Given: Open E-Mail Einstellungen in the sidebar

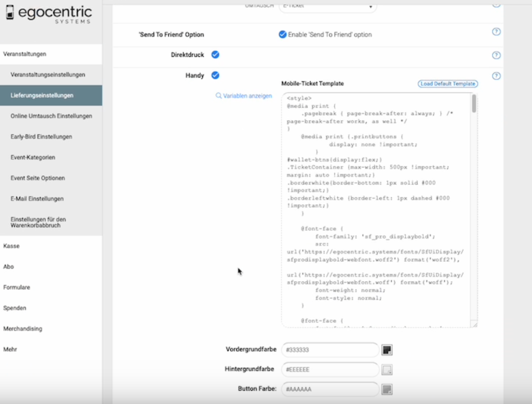Looking at the screenshot, I should 37,199.
